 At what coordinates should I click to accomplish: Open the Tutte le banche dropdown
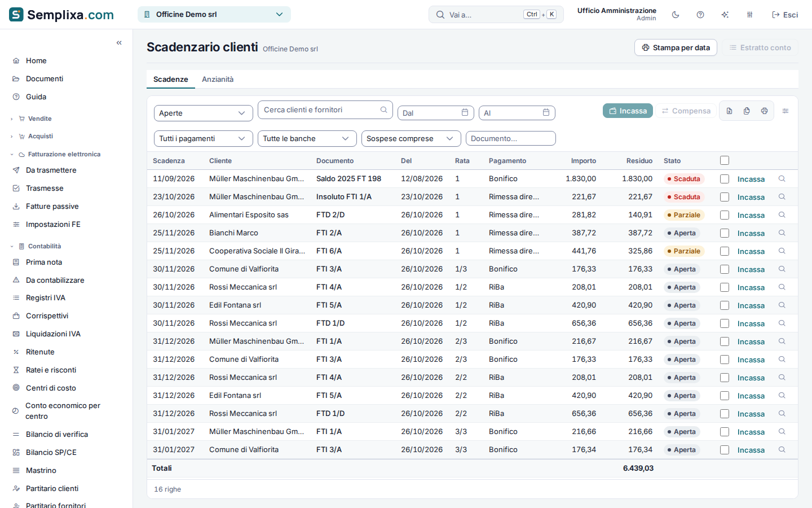(x=307, y=139)
